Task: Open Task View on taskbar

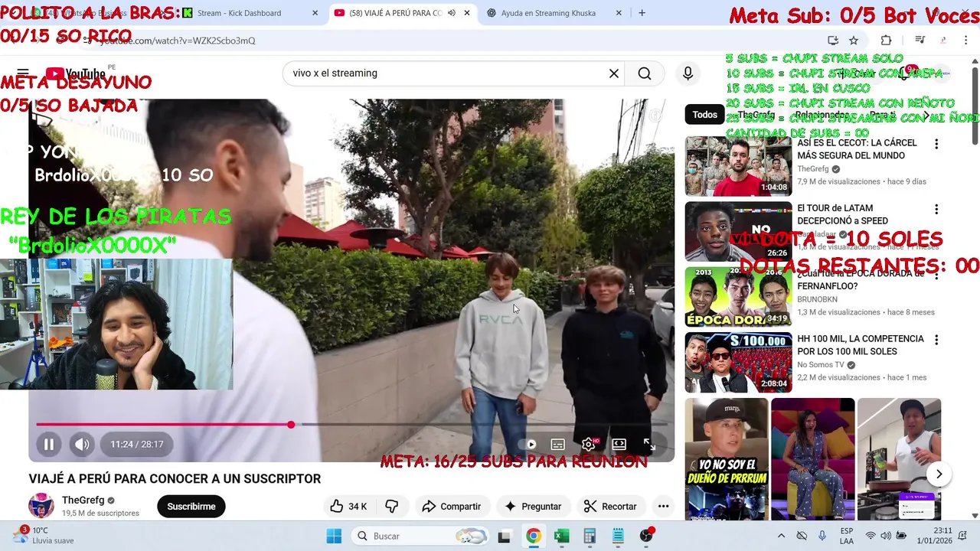Action: [x=504, y=536]
